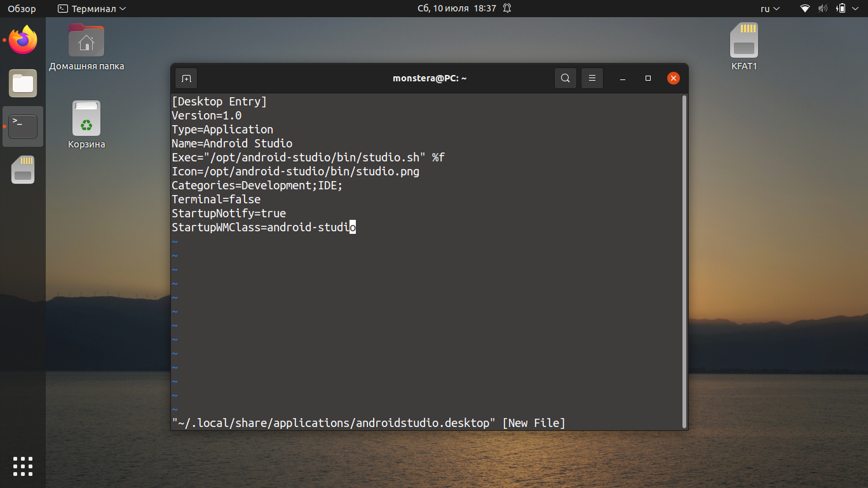Click the Icon studio.png line

point(295,172)
